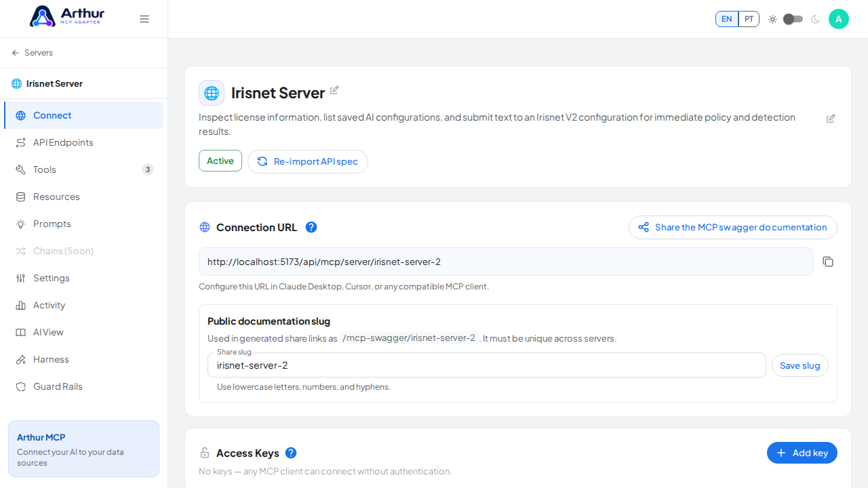The width and height of the screenshot is (868, 488).
Task: Click the /mcp-swagger/irisnet-server-2 path text
Action: [x=409, y=338]
